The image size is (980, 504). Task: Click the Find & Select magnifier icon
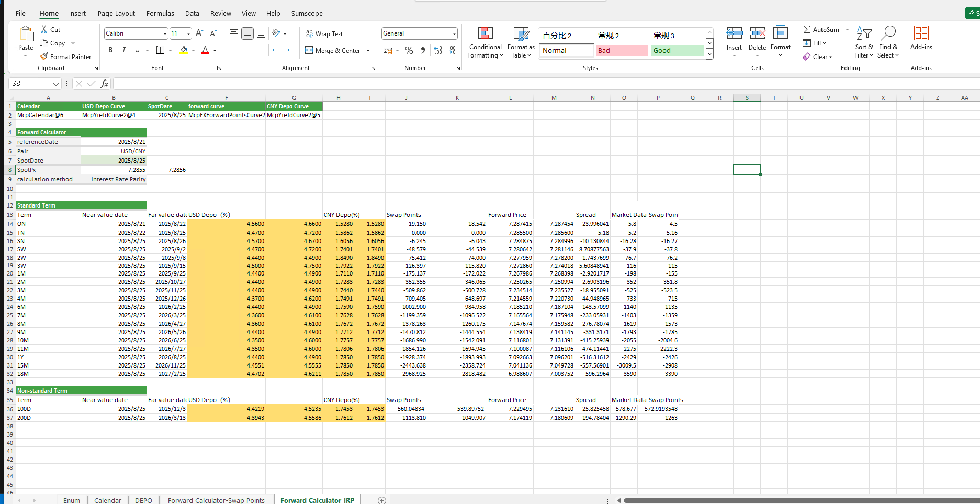888,34
